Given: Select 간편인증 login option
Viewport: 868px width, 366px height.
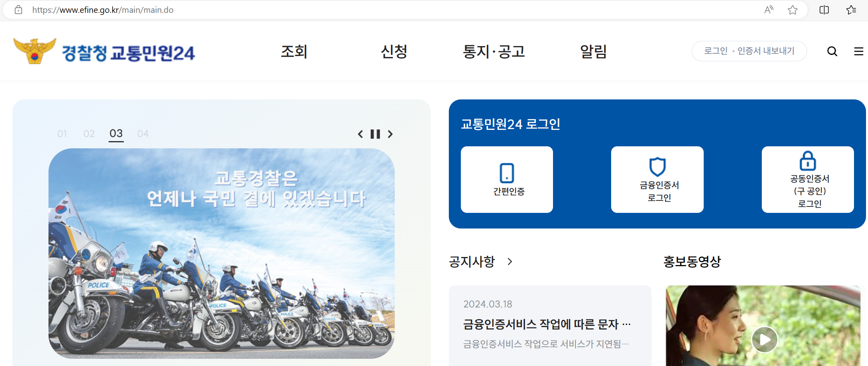Looking at the screenshot, I should tap(507, 179).
